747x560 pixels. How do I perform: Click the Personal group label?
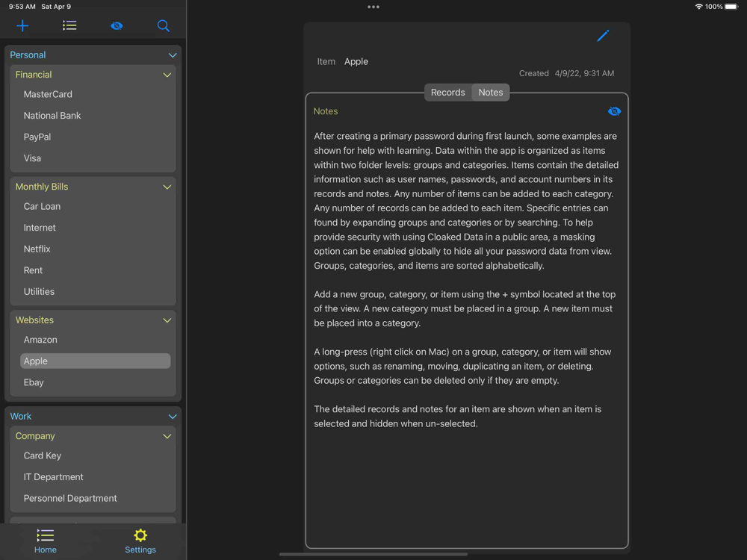pos(28,55)
